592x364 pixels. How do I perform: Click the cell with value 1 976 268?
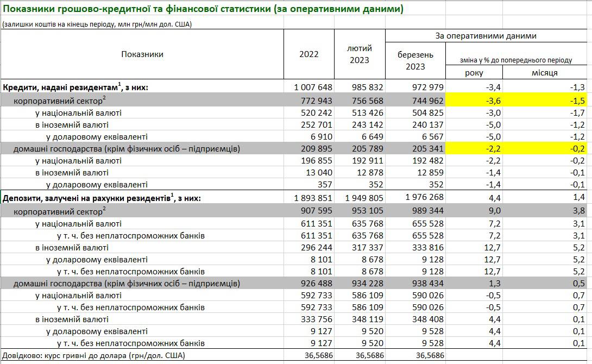pyautogui.click(x=415, y=198)
